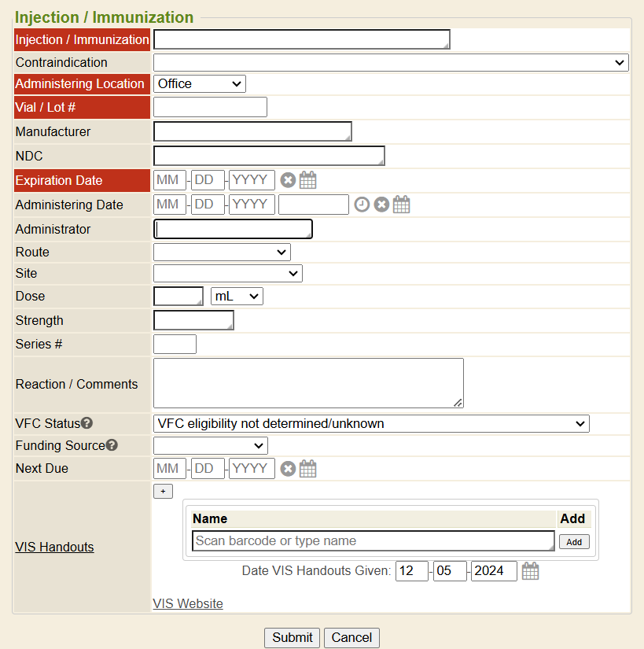Expand the Contraindication dropdown
The width and height of the screenshot is (644, 649).
pyautogui.click(x=391, y=63)
